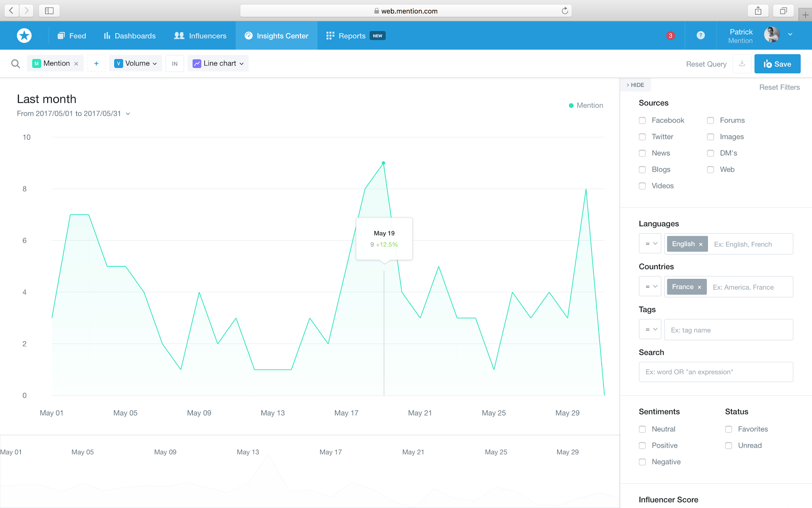Remove the English language tag
The width and height of the screenshot is (812, 508).
coord(701,244)
